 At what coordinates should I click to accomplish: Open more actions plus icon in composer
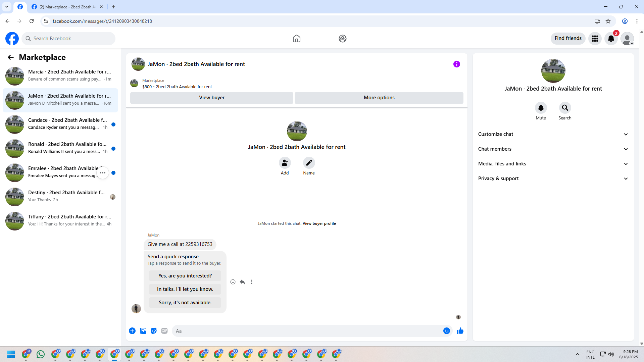132,331
